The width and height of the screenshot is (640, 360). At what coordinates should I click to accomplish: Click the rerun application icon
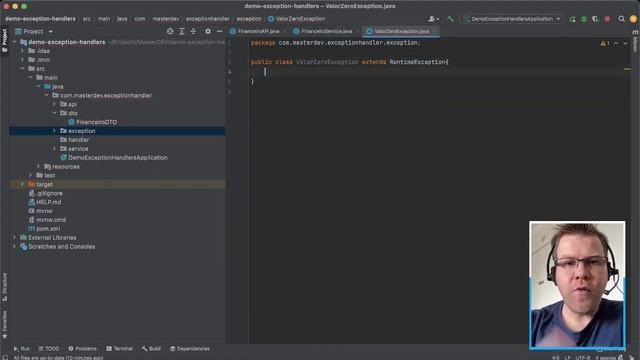[572, 19]
